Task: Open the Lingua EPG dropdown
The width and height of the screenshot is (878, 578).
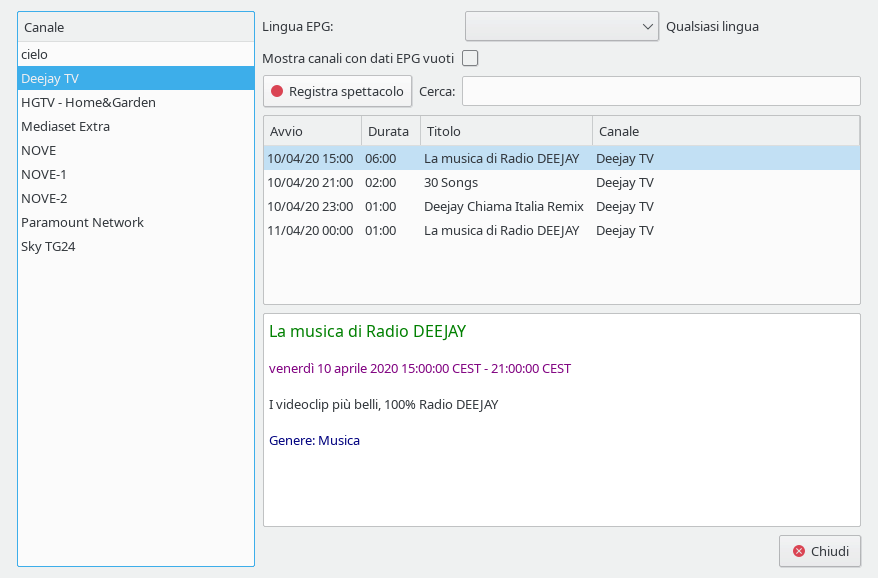Action: [x=562, y=26]
